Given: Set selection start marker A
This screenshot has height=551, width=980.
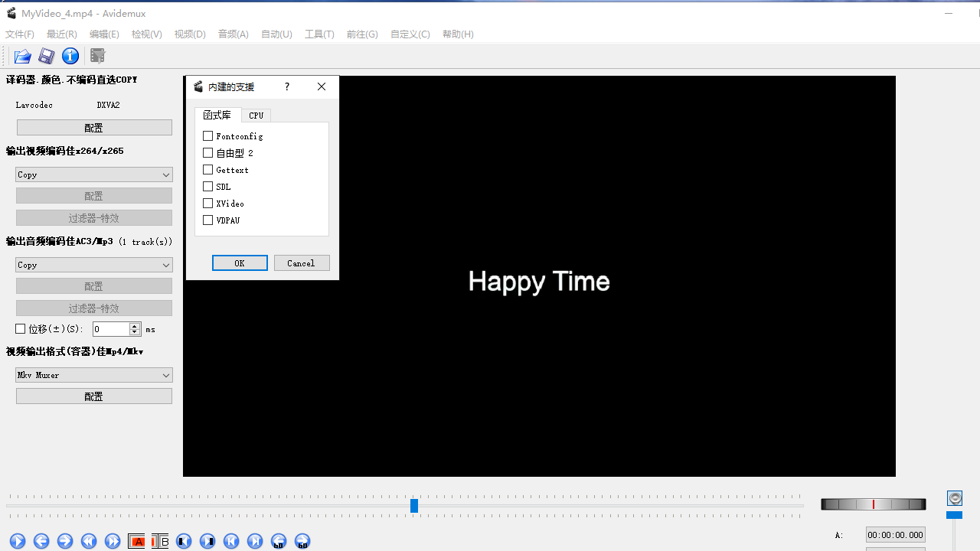Looking at the screenshot, I should tap(137, 541).
